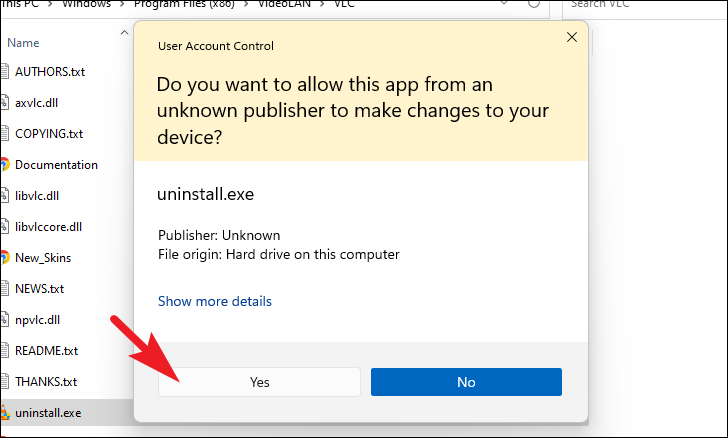Click No in User Account Control dialog
Image resolution: width=728 pixels, height=438 pixels.
[x=466, y=382]
